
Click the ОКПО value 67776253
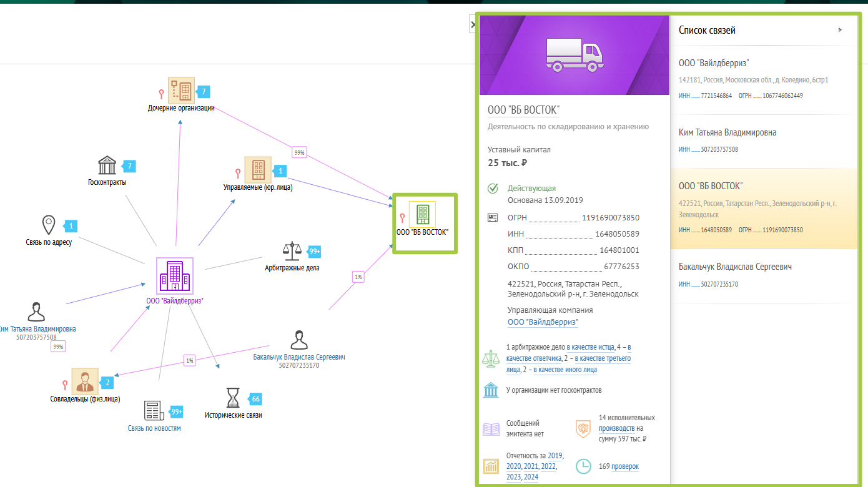(x=621, y=267)
